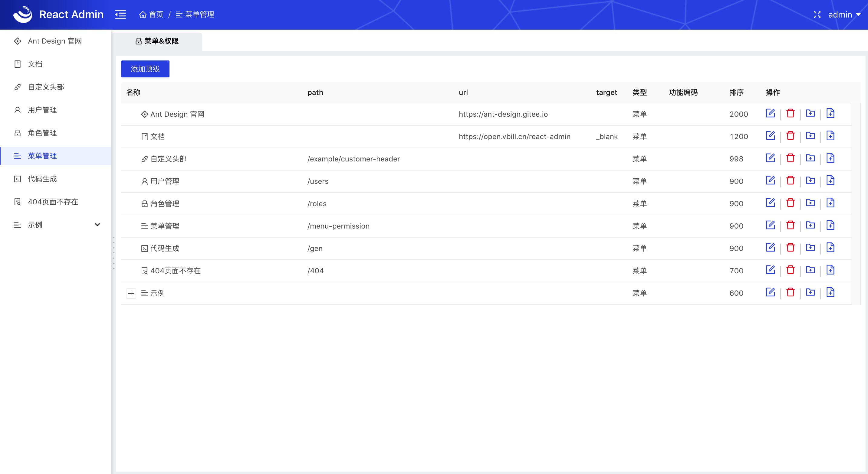
Task: Select the 菜单&权限 tab
Action: (157, 41)
